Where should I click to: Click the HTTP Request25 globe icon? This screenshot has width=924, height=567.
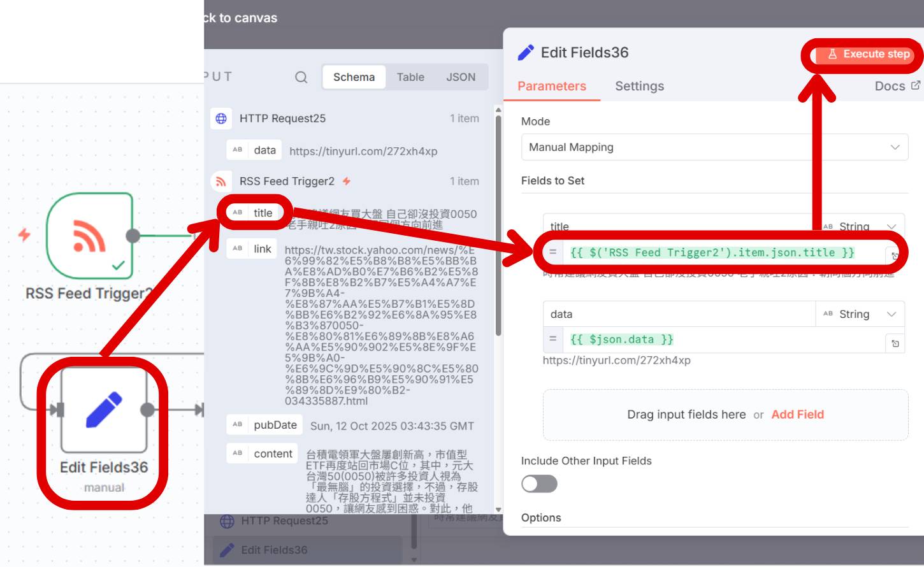coord(221,118)
